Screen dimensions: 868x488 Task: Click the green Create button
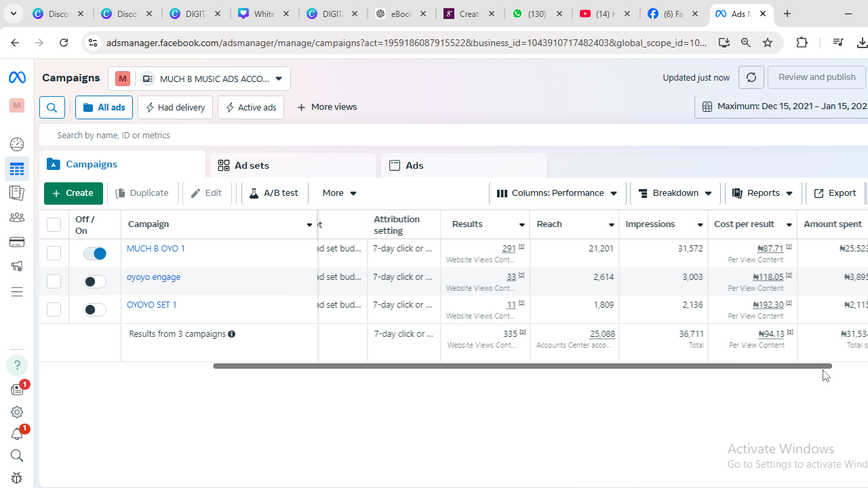73,193
